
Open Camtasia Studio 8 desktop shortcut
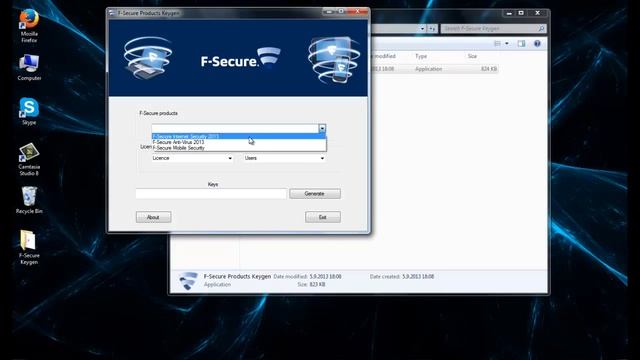(x=29, y=159)
